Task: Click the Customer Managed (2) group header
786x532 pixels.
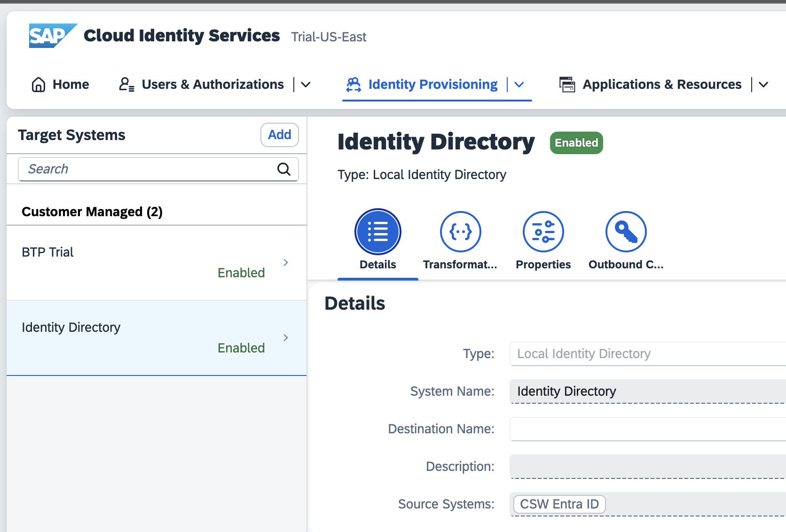Action: tap(92, 211)
